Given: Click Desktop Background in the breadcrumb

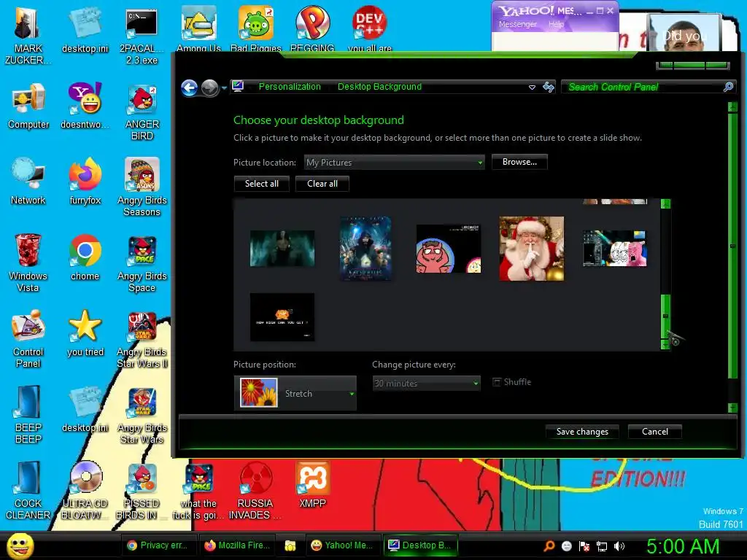Looking at the screenshot, I should tap(379, 87).
